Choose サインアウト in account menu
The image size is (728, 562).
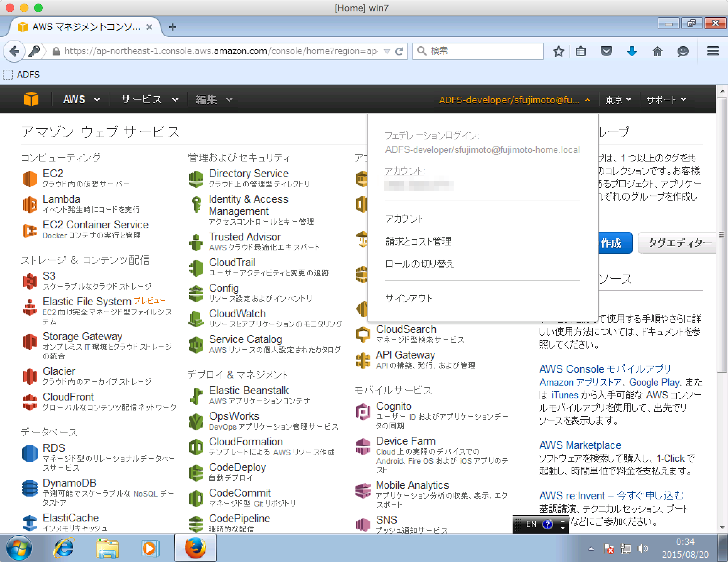(409, 298)
